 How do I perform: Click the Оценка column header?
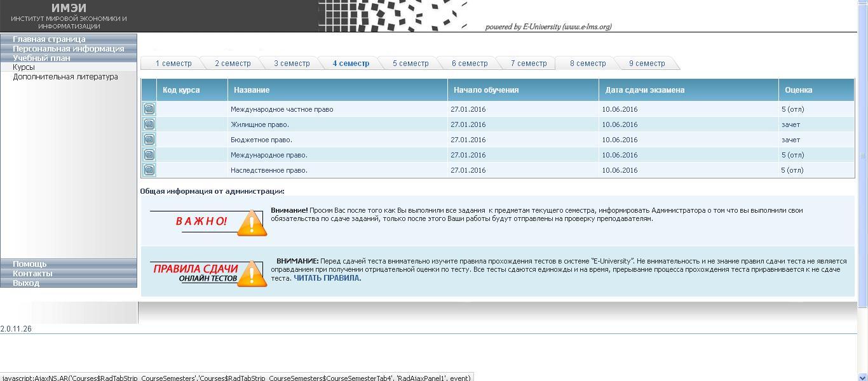click(x=798, y=90)
